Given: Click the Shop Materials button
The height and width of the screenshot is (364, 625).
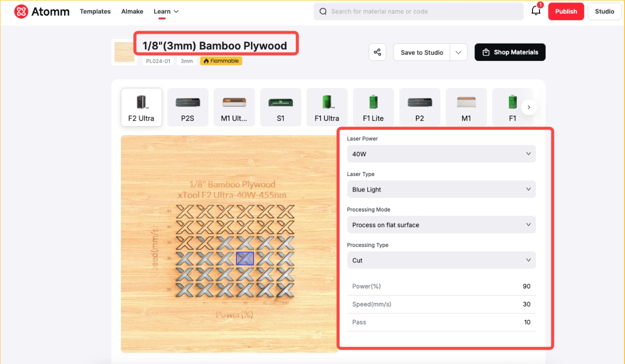Looking at the screenshot, I should 509,52.
